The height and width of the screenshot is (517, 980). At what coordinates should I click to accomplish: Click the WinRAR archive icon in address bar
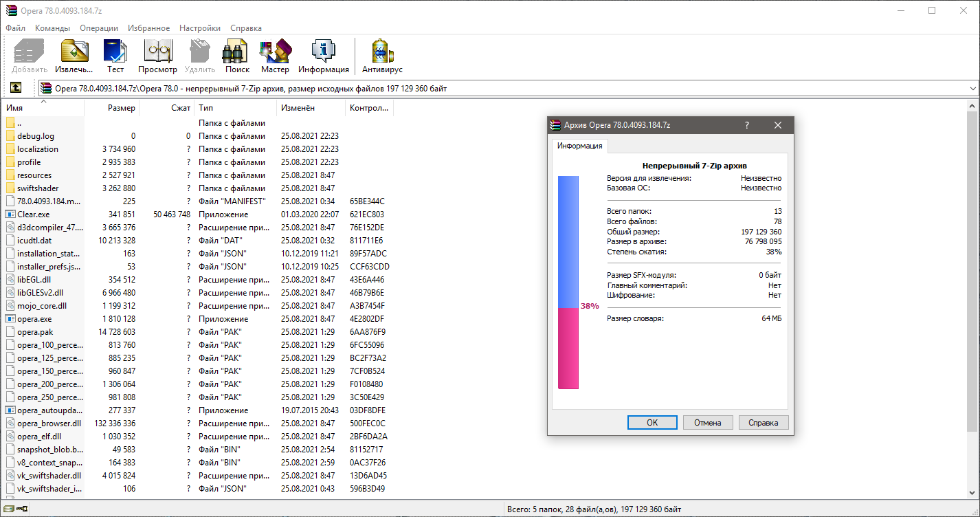(x=46, y=88)
